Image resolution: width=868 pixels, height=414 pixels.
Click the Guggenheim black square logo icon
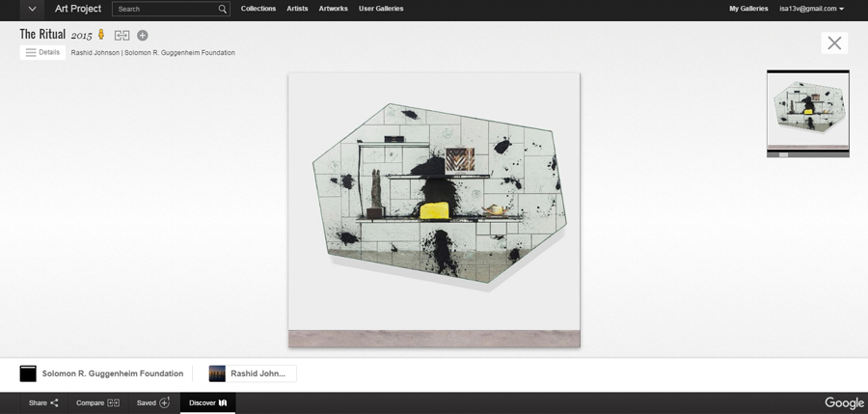[28, 373]
